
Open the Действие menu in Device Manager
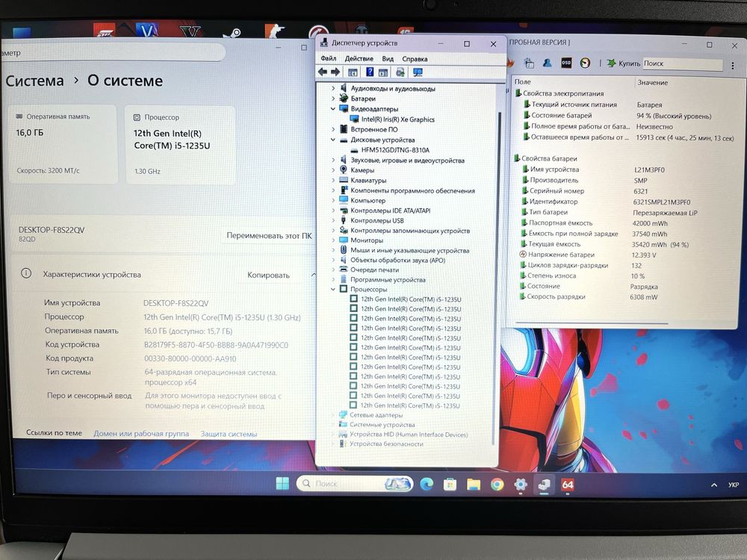point(359,58)
